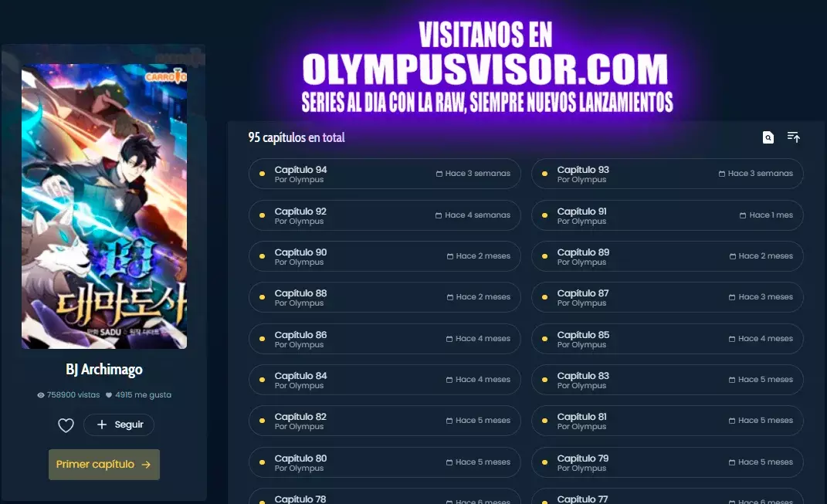Open Capítulo 94
Viewport: 827px width, 504px height.
coord(384,174)
